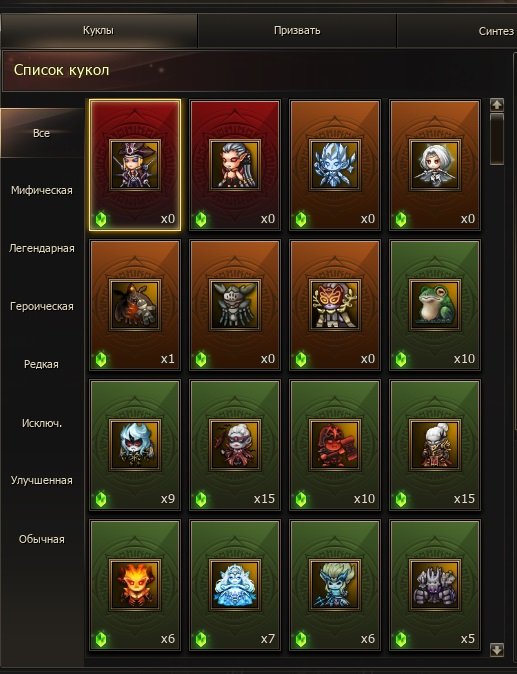Click green gem on pirate doll card

101,219
